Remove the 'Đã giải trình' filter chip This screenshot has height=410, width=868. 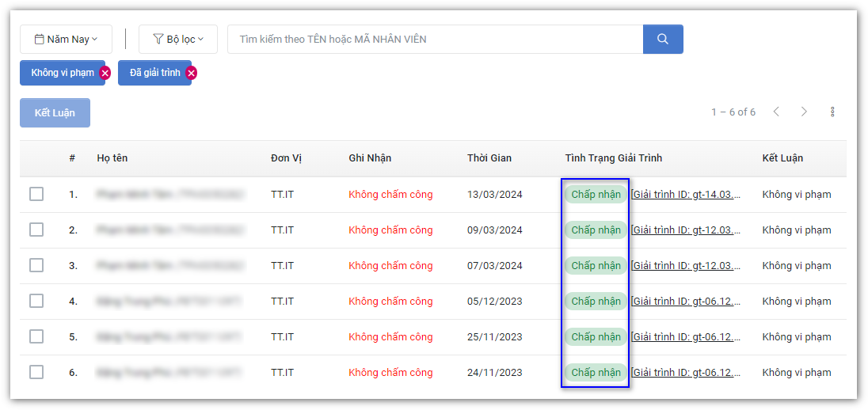(x=191, y=73)
